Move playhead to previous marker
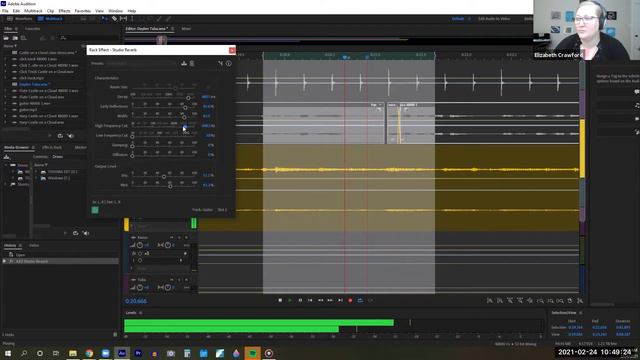The image size is (640, 360). pos(310,300)
